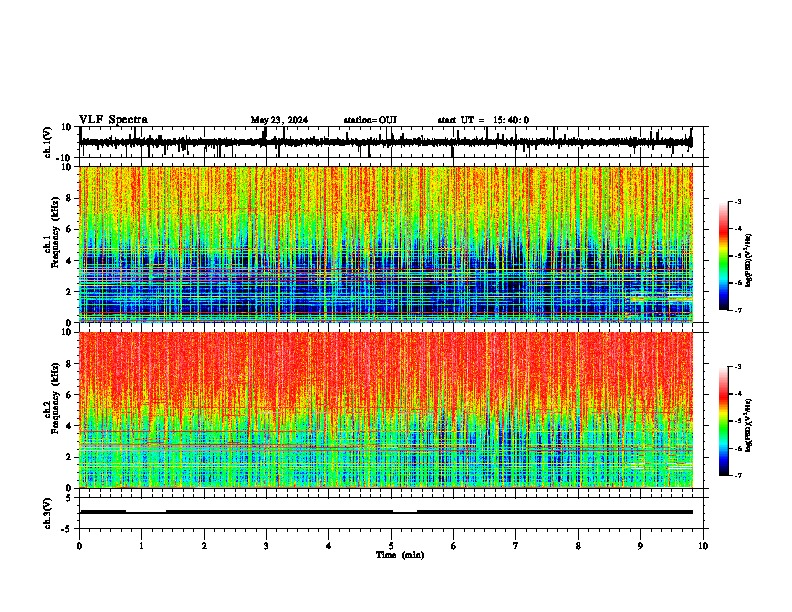Select the "-3" label on ch.1 color scale
Image resolution: width=792 pixels, height=612 pixels.
(738, 202)
